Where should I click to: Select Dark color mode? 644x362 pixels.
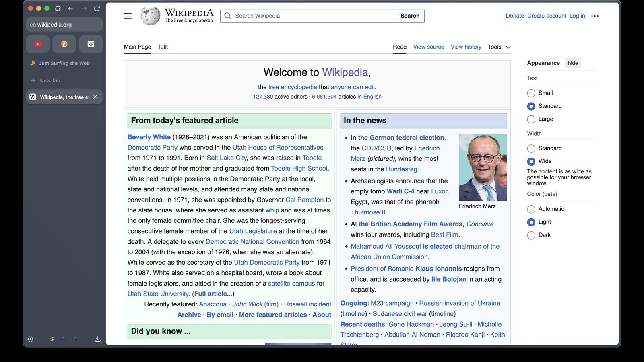point(531,235)
